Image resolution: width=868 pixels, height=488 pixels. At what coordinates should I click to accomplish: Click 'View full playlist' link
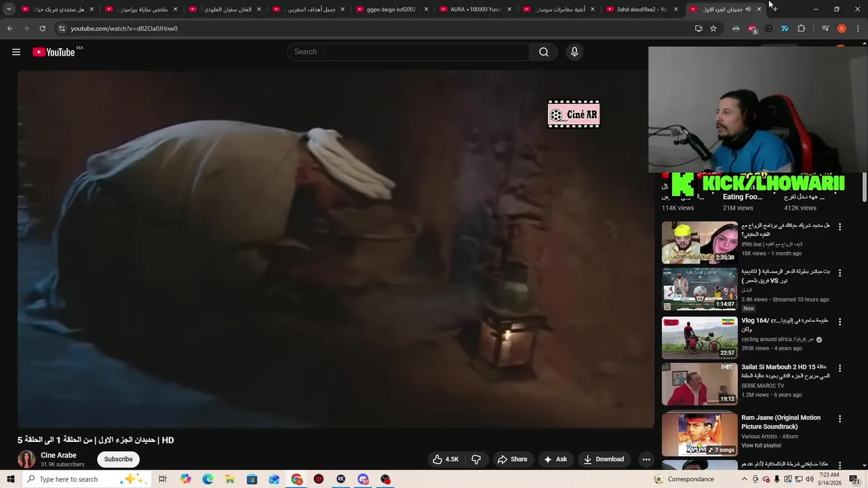[x=761, y=445]
